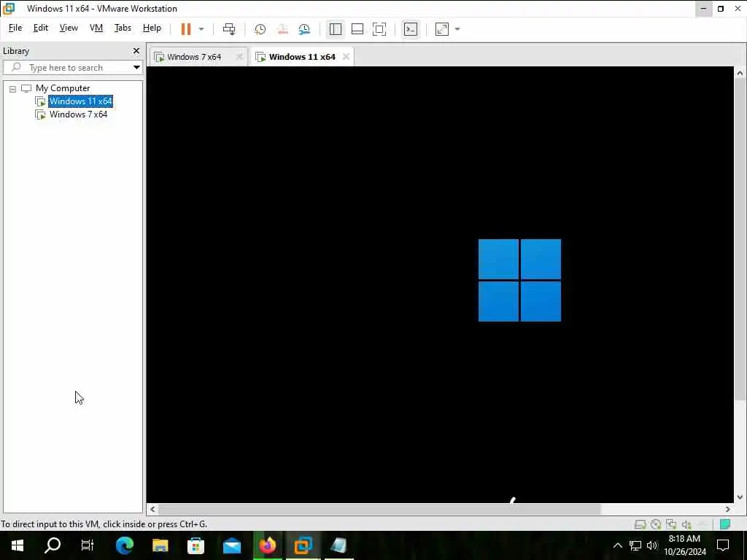The width and height of the screenshot is (747, 560).
Task: Click the hard disk device status icon
Action: pyautogui.click(x=640, y=524)
